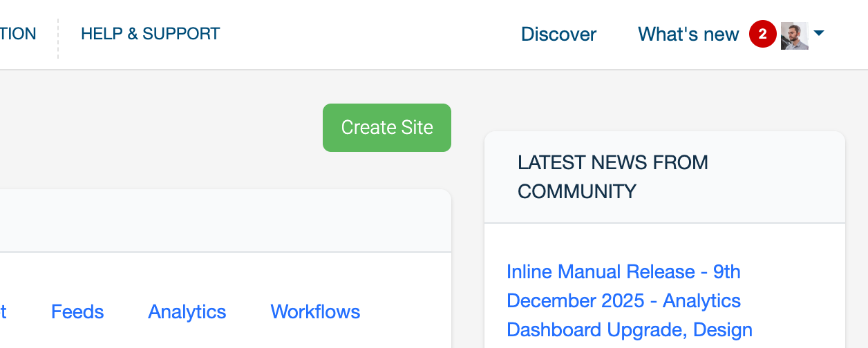Click the cut-off link left of Feeds
Image resolution: width=868 pixels, height=348 pixels.
3,311
